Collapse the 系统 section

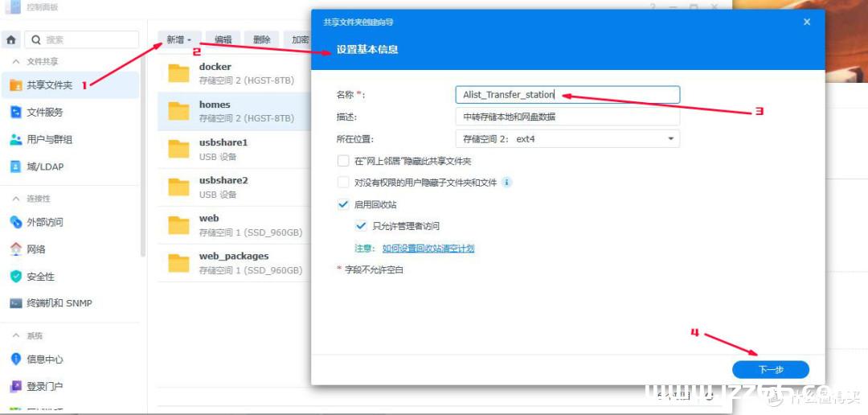[16, 335]
